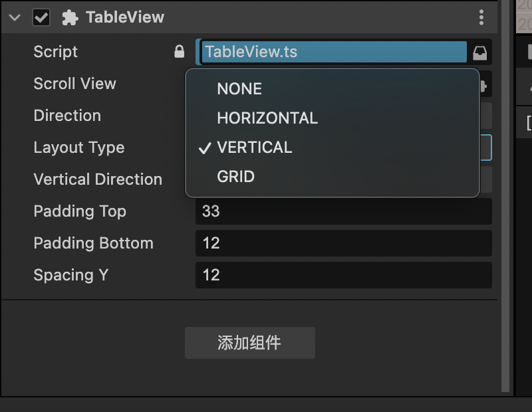Select the highlighted TableView.ts script field

[x=332, y=51]
